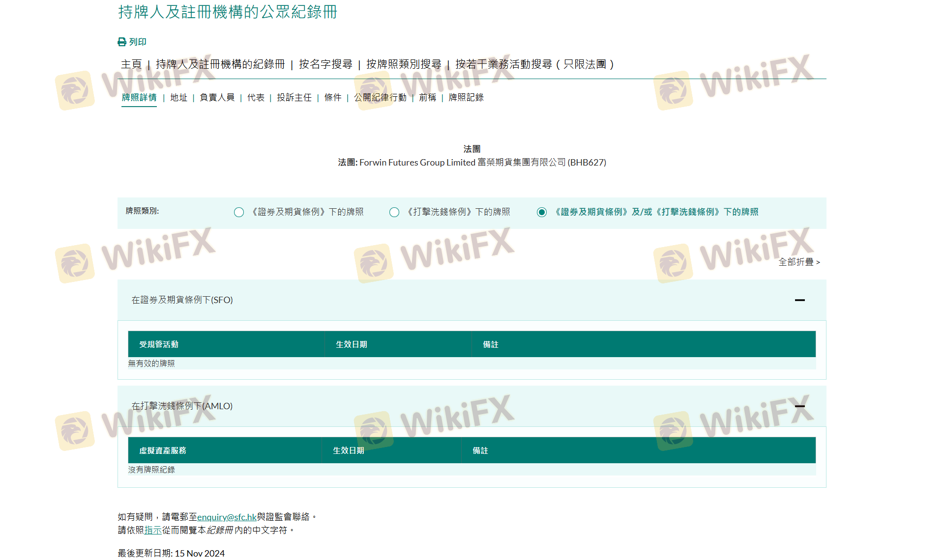Click the 指示 instructions link
Image resolution: width=944 pixels, height=560 pixels.
coord(153,531)
